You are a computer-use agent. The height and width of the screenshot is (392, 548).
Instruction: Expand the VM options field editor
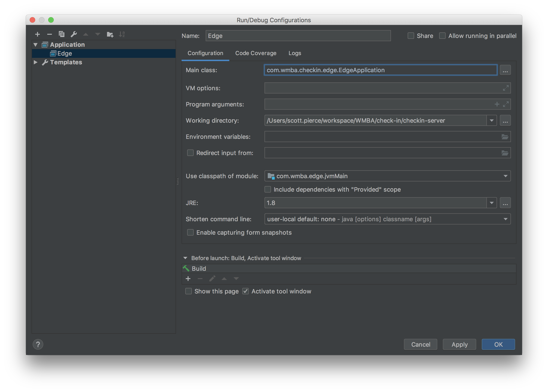pos(505,88)
